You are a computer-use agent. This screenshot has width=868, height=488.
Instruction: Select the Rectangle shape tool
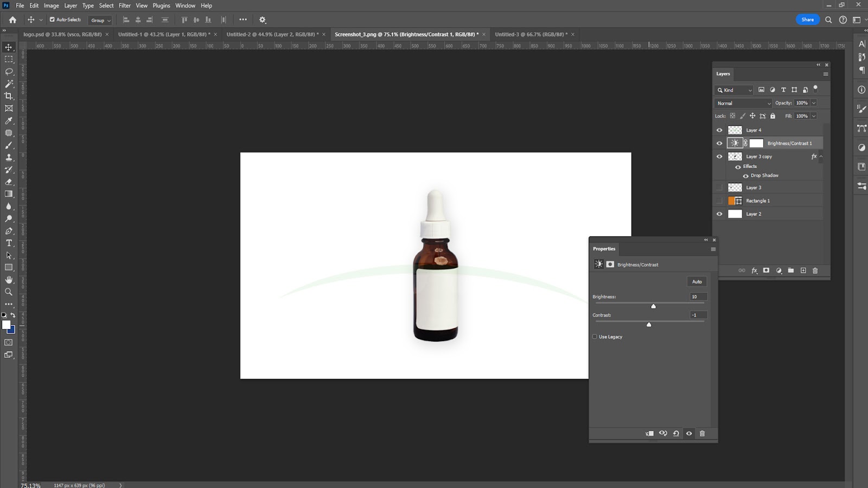pos(9,267)
